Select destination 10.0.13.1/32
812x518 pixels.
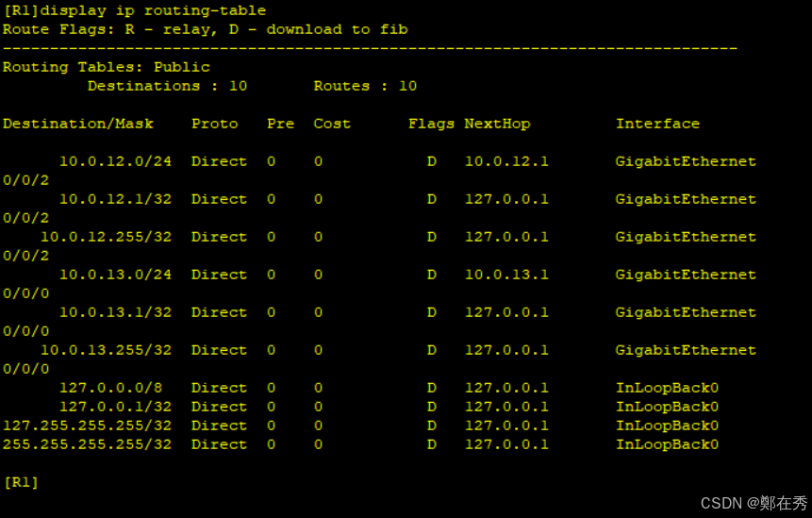(115, 312)
